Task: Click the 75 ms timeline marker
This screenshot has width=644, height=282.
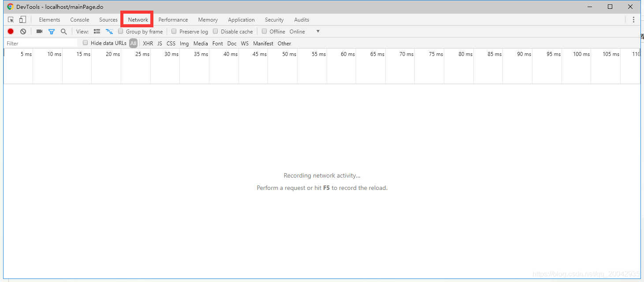Action: click(436, 54)
